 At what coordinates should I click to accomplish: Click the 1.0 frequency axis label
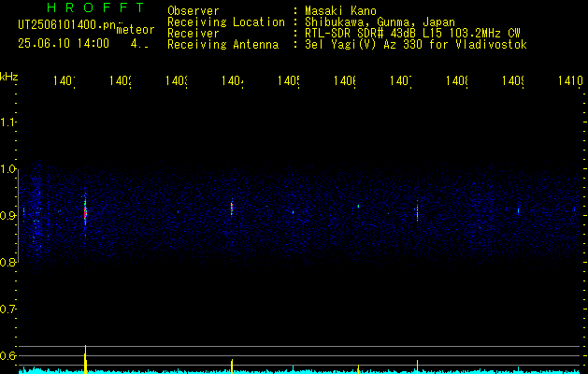(7, 169)
